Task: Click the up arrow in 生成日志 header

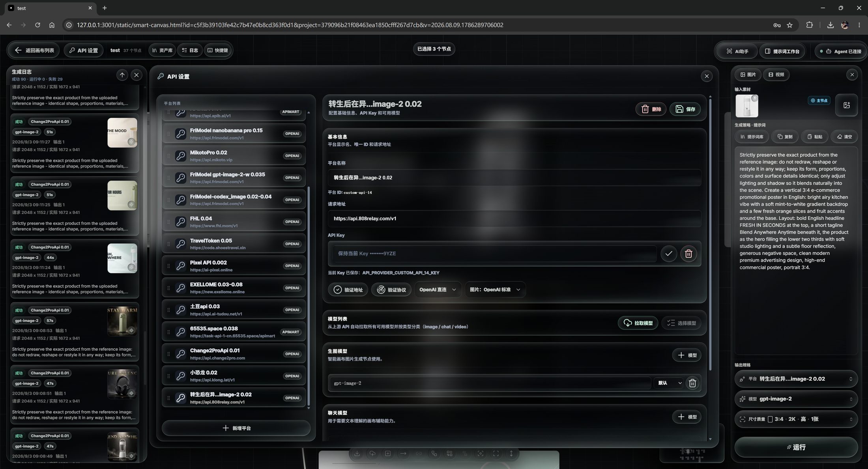Action: (122, 75)
